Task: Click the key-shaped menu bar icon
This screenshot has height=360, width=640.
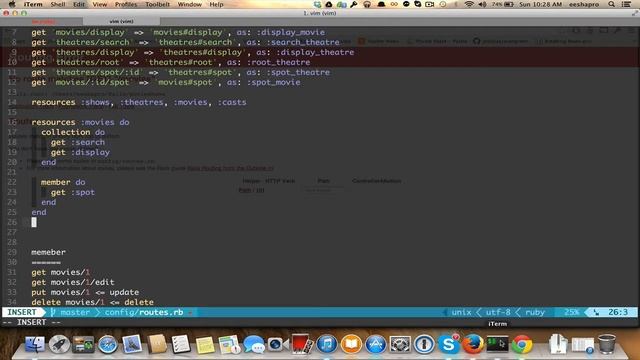Action: click(353, 4)
